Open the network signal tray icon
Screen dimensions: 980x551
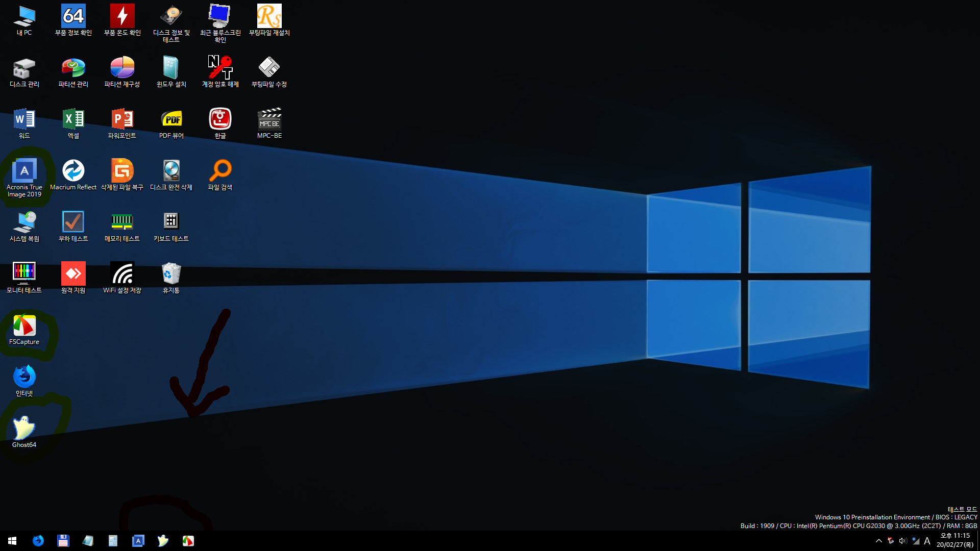tap(916, 541)
